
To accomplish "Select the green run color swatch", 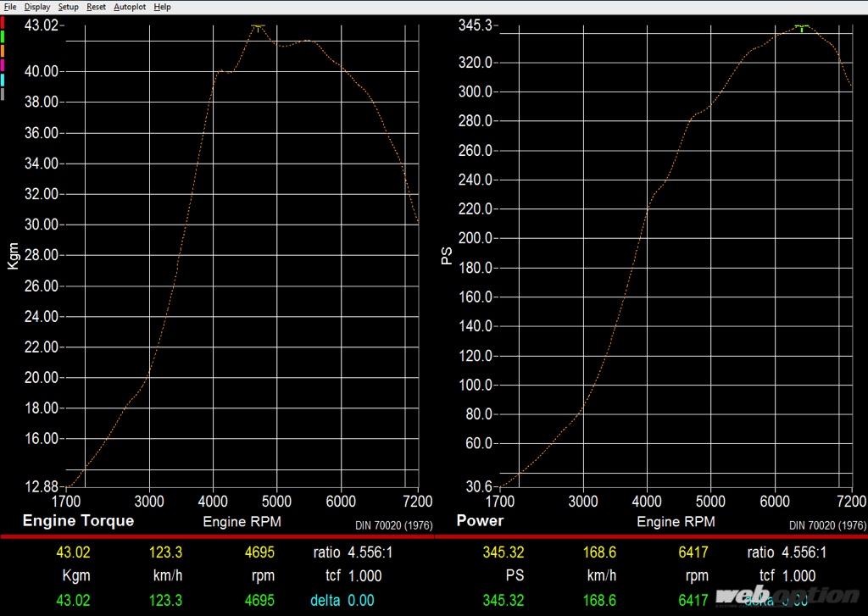I will (3, 36).
